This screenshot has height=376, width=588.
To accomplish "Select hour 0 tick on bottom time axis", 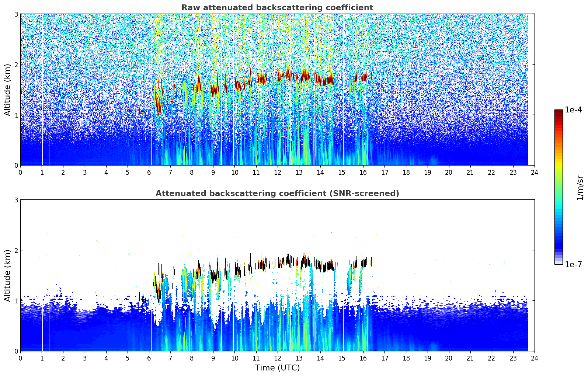I will tap(20, 358).
